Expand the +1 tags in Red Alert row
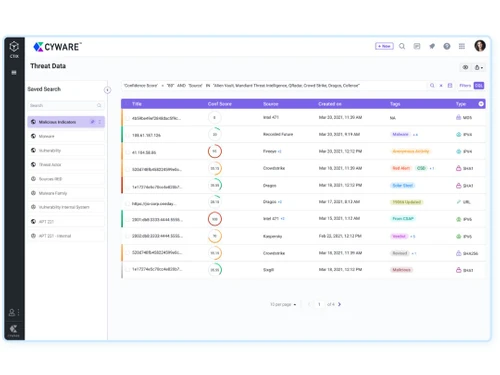The width and height of the screenshot is (500, 375). pos(432,168)
